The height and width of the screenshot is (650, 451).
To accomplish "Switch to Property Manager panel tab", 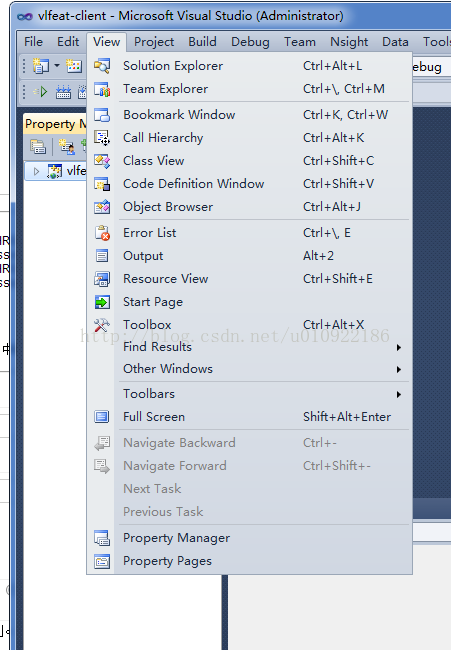I will [x=55, y=124].
